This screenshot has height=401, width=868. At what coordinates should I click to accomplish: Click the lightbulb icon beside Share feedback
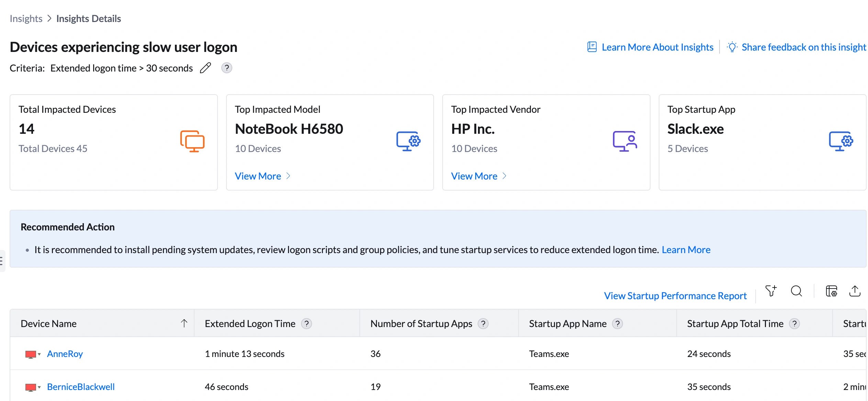[732, 47]
